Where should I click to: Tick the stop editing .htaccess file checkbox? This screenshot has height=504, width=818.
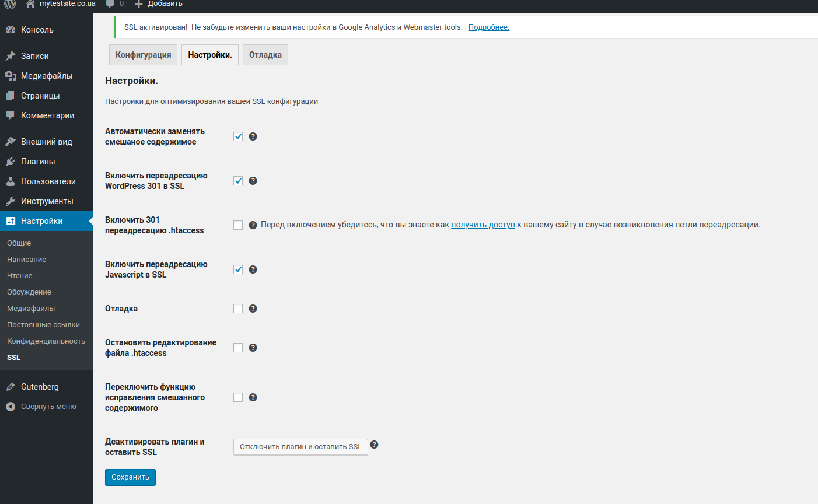238,348
